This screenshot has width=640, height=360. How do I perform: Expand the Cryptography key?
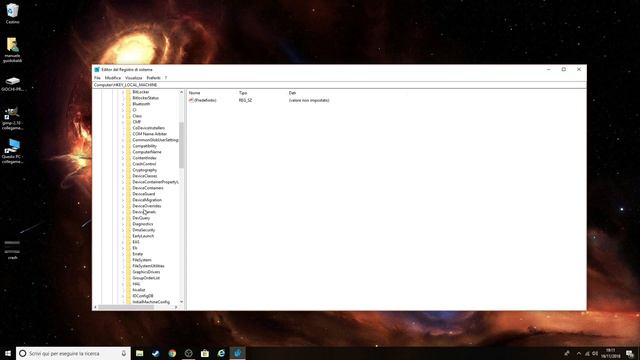click(x=123, y=170)
